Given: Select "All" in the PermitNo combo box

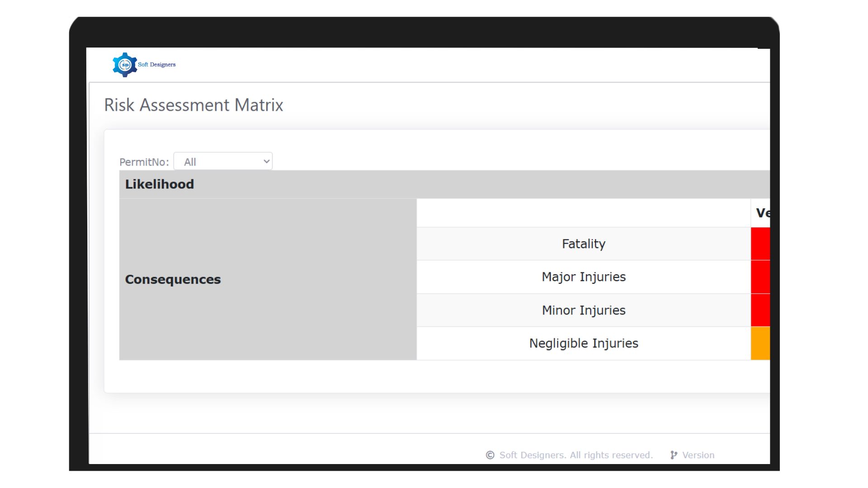Looking at the screenshot, I should click(x=212, y=161).
